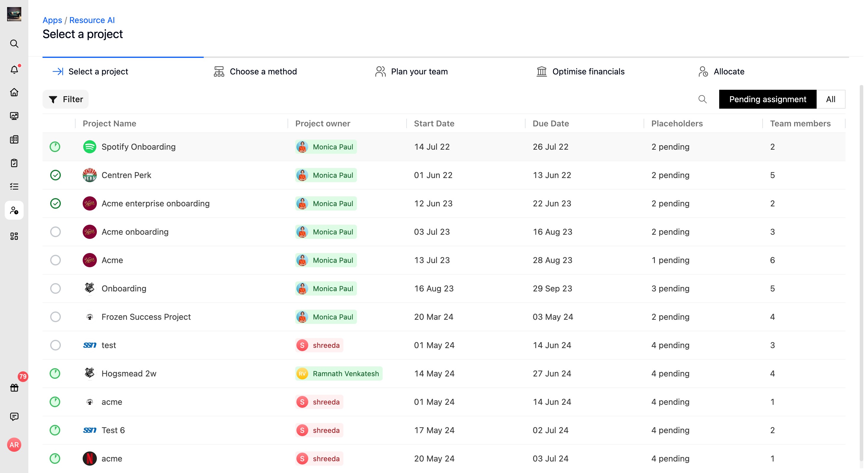Show Pending assignment projects
The height and width of the screenshot is (473, 868).
[768, 99]
